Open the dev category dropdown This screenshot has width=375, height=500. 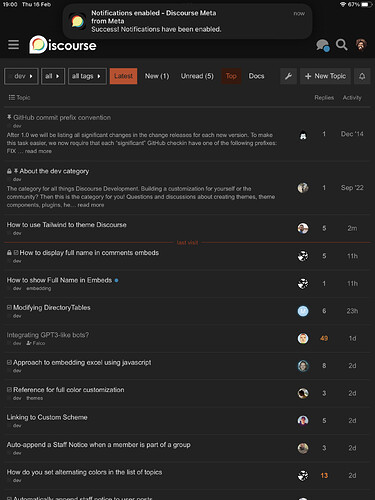click(x=21, y=76)
